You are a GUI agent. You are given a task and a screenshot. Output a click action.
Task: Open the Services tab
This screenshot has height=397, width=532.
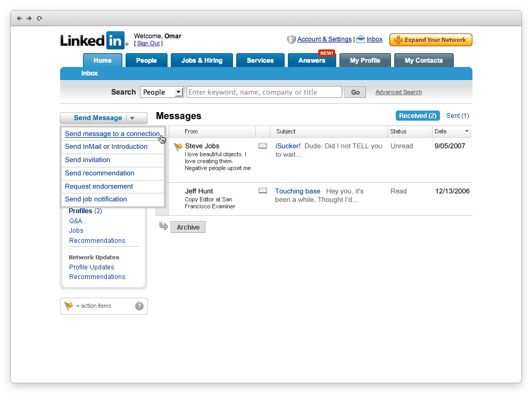click(x=260, y=61)
